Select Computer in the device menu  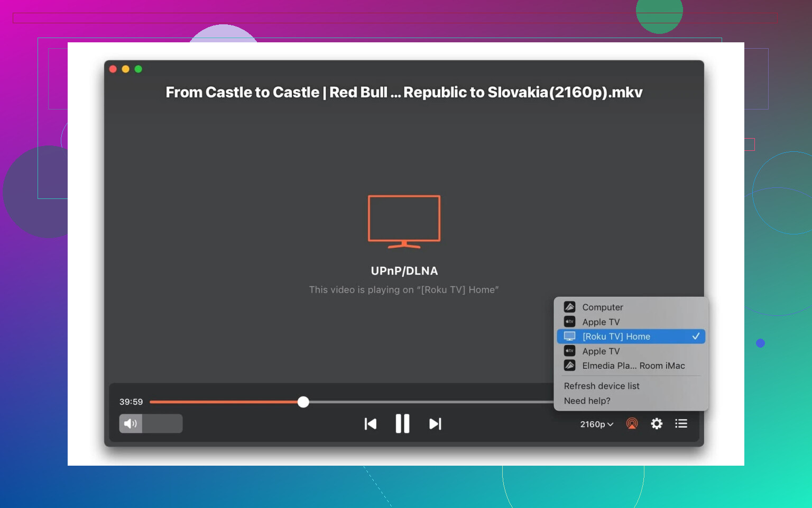(631, 307)
